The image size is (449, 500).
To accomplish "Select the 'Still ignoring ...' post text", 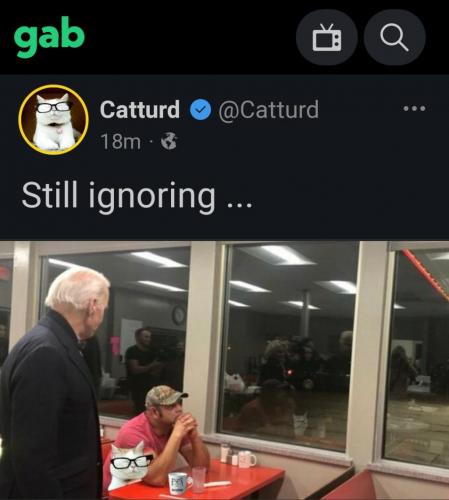I will [137, 195].
